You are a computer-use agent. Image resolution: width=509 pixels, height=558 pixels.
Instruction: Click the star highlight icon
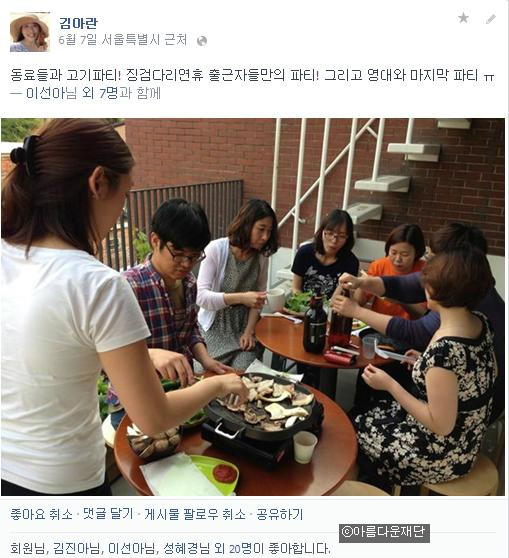(463, 18)
